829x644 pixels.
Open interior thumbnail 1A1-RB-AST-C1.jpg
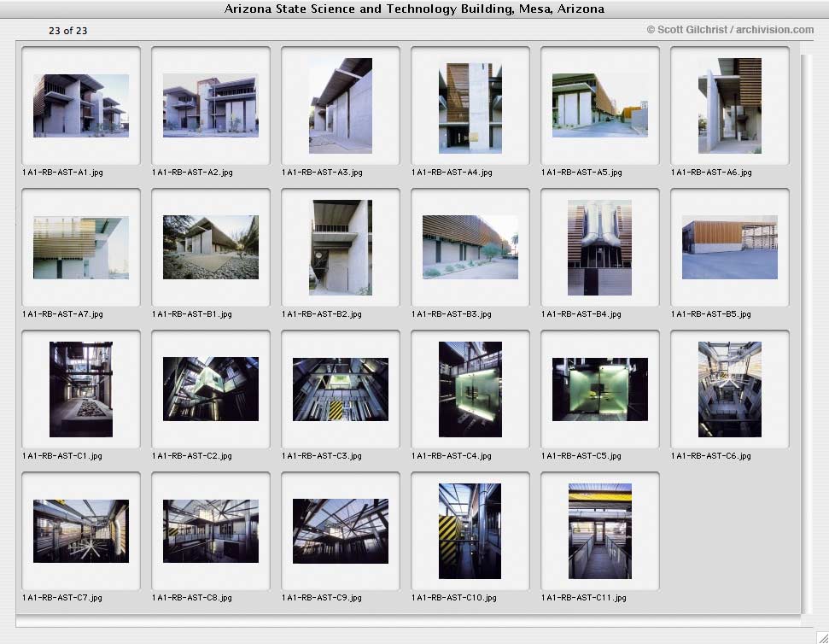pos(81,389)
